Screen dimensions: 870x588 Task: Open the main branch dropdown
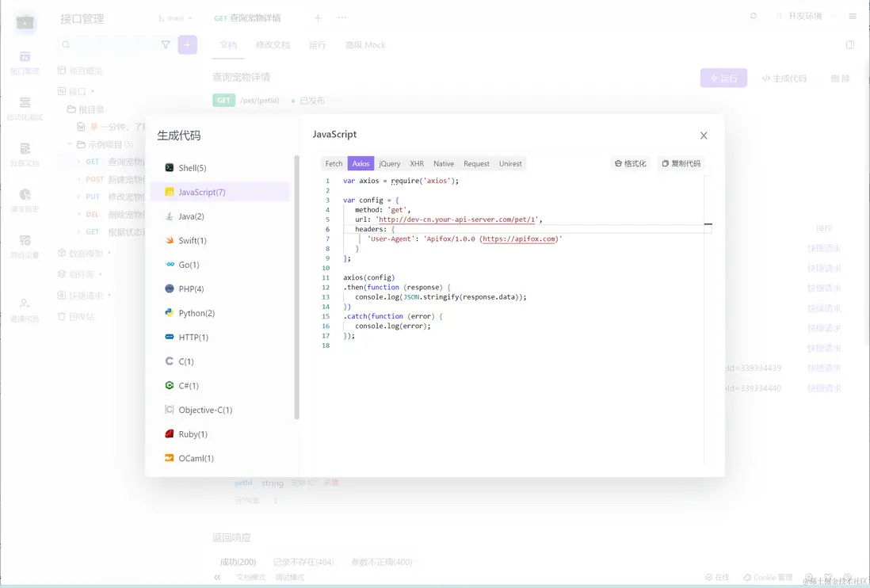click(175, 18)
